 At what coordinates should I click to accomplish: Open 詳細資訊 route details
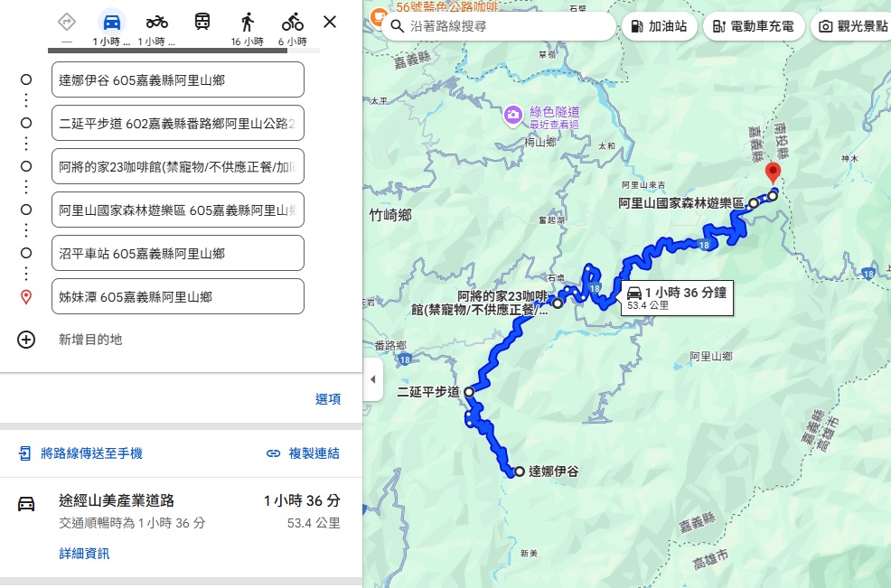coord(84,554)
